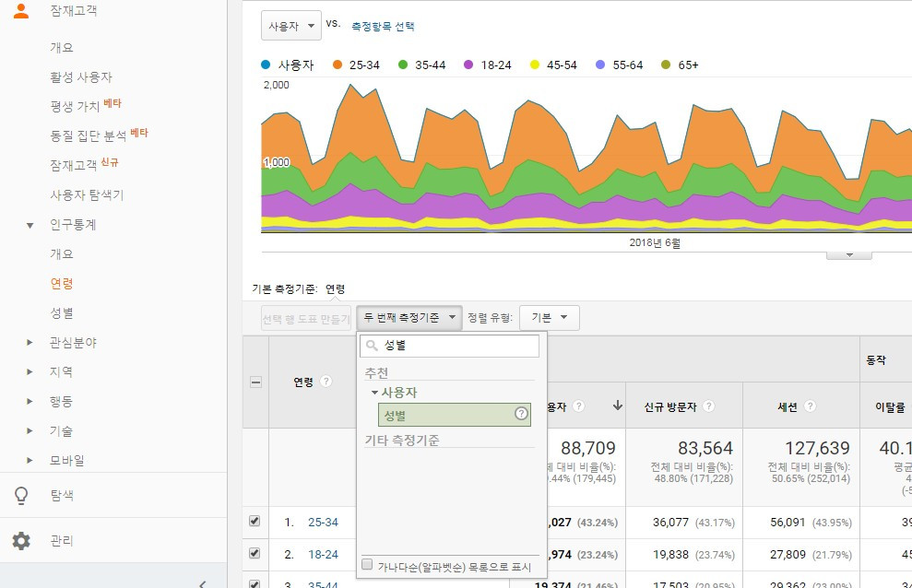Image resolution: width=912 pixels, height=588 pixels.
Task: Click the 83,564 total new visitors value
Action: click(705, 448)
